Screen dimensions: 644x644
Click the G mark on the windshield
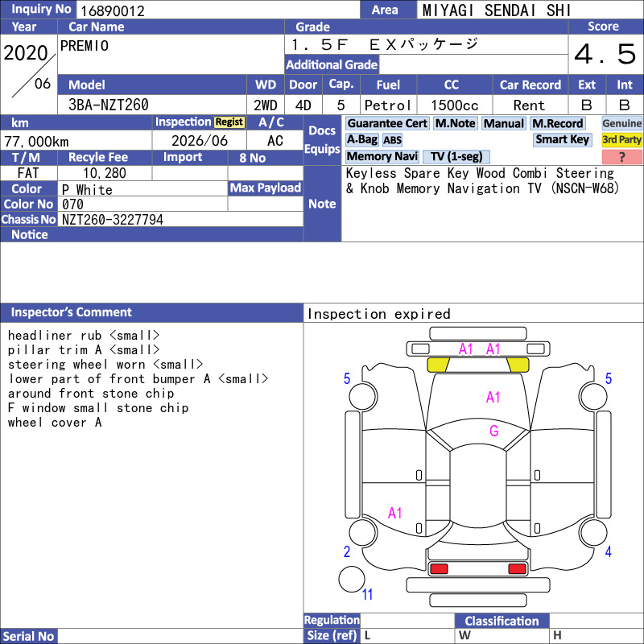tap(493, 431)
